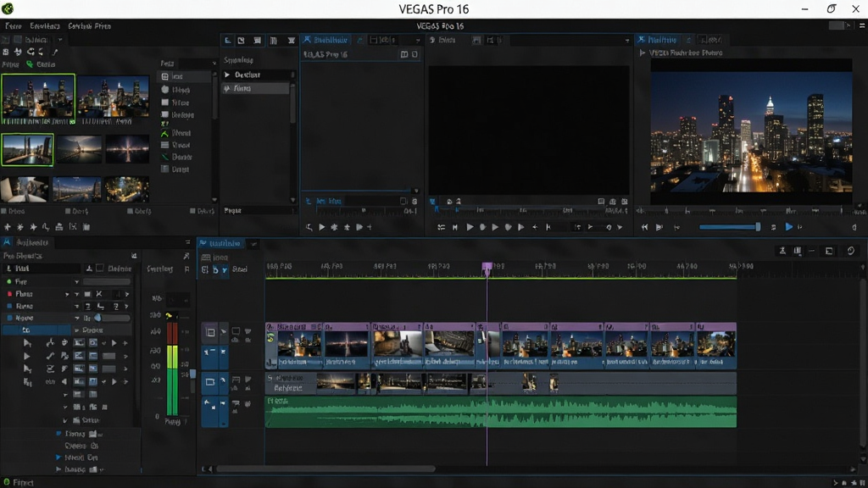Click the folder-style icon in the media bin bottom toolbar
Screen dimensions: 868x488
click(59, 227)
